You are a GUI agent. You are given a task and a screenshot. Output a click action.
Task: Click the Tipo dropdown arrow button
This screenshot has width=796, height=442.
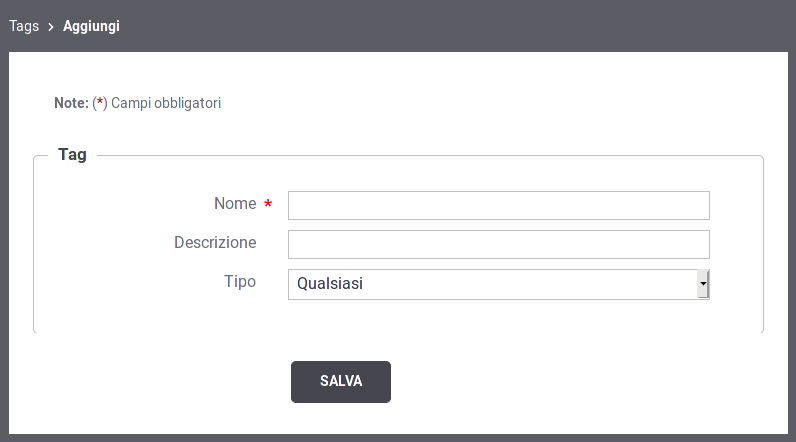point(703,284)
